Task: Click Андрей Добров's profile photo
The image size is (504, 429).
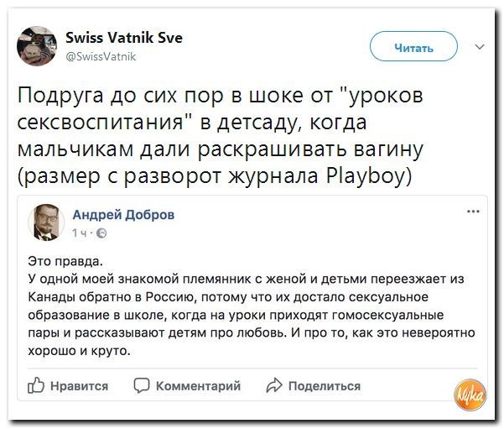Action: [x=47, y=222]
